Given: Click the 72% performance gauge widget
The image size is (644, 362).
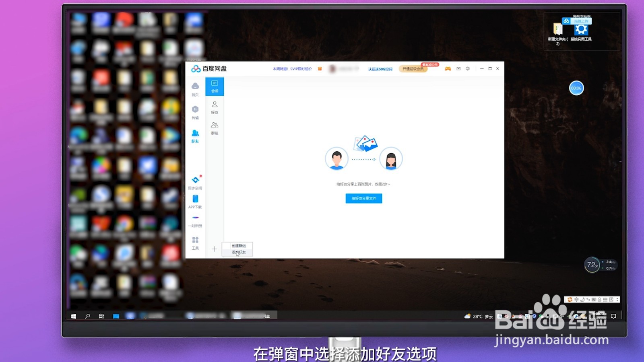Looking at the screenshot, I should coord(592,265).
